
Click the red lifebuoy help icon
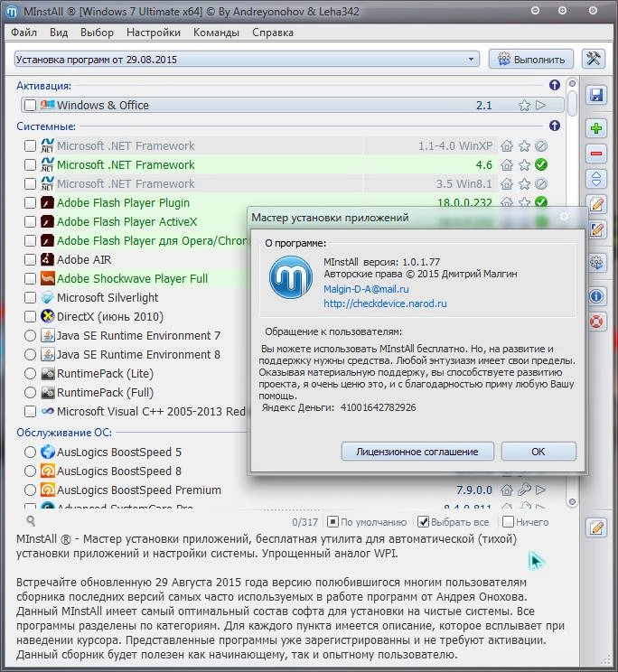click(596, 322)
